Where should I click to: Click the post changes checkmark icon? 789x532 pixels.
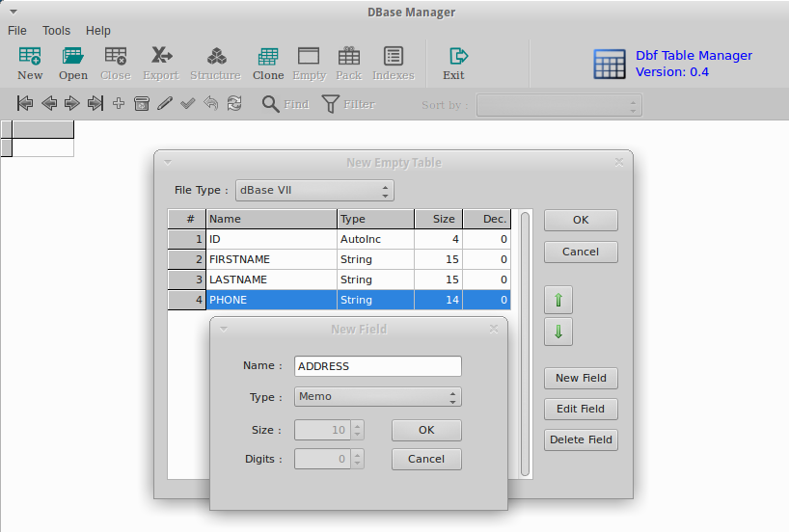tap(188, 103)
